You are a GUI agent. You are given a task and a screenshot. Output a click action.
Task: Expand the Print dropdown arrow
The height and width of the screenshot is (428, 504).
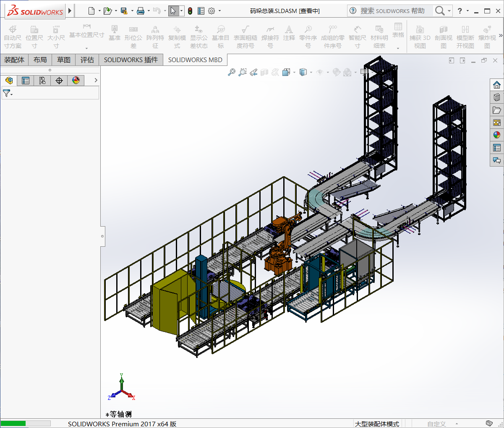tap(149, 11)
